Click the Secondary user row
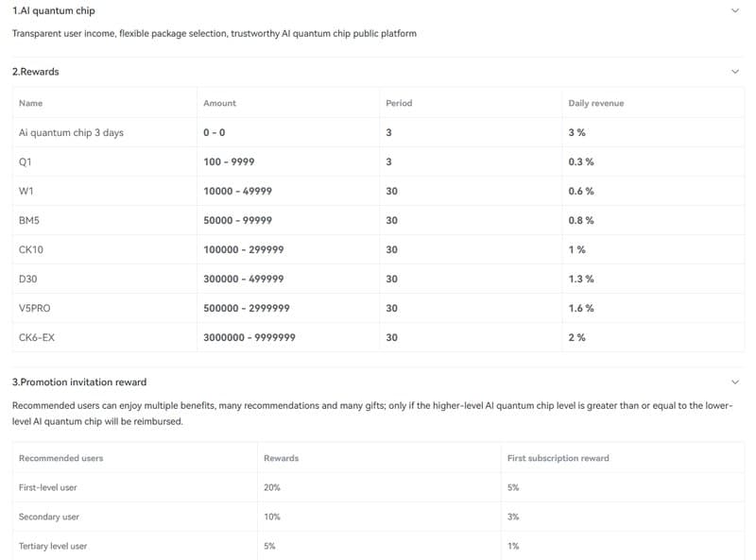Image resolution: width=756 pixels, height=560 pixels. 379,517
